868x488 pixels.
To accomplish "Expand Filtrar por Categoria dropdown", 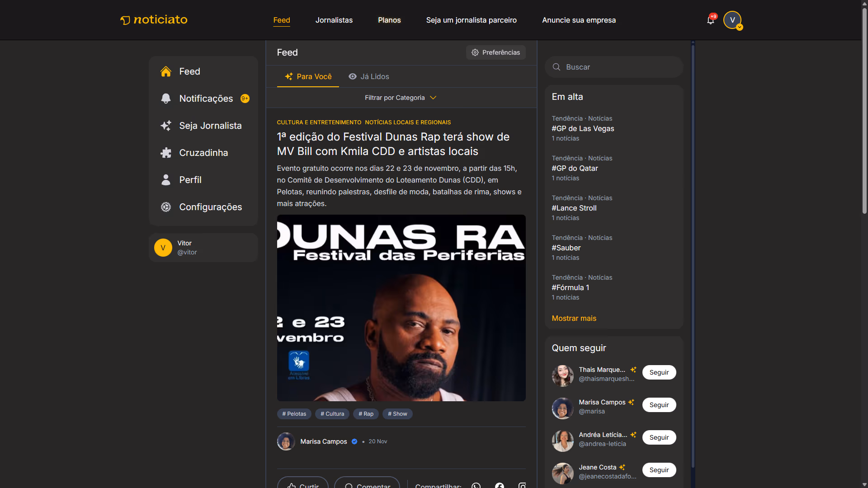I will (x=401, y=98).
